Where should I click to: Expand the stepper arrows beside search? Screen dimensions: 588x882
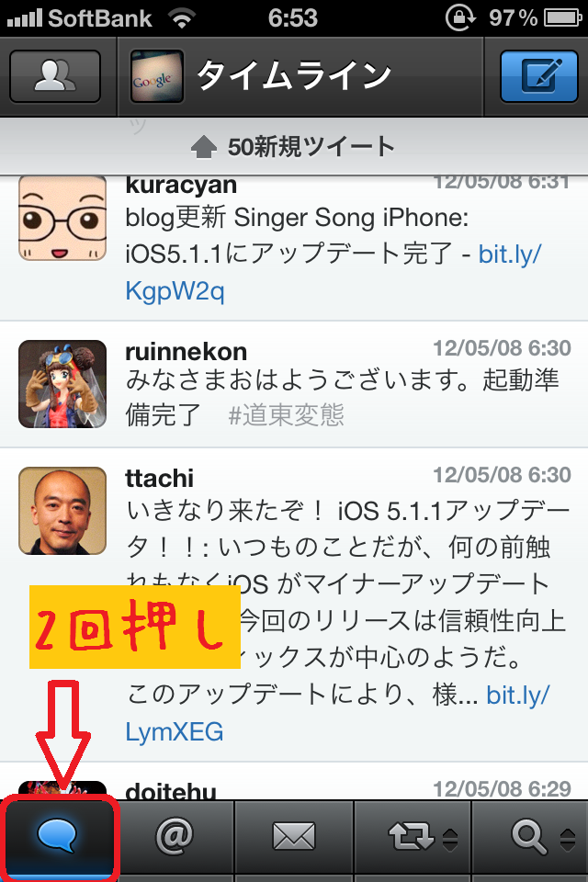point(569,840)
